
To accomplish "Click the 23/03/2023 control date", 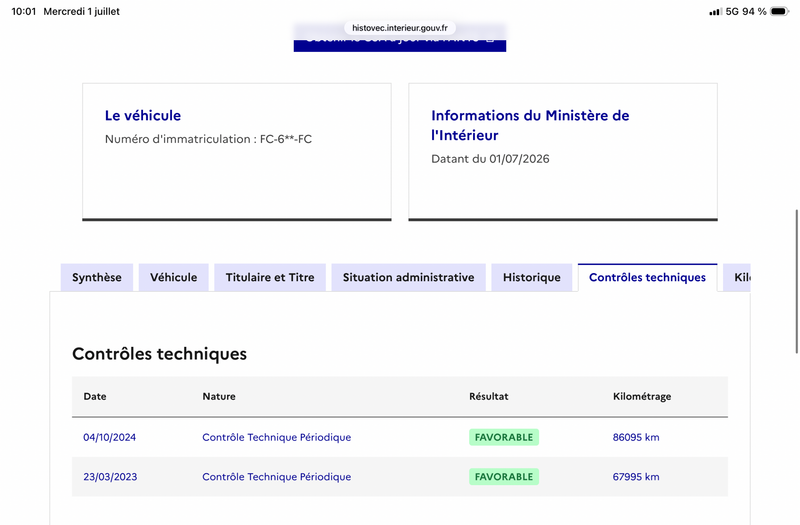I will tap(110, 477).
